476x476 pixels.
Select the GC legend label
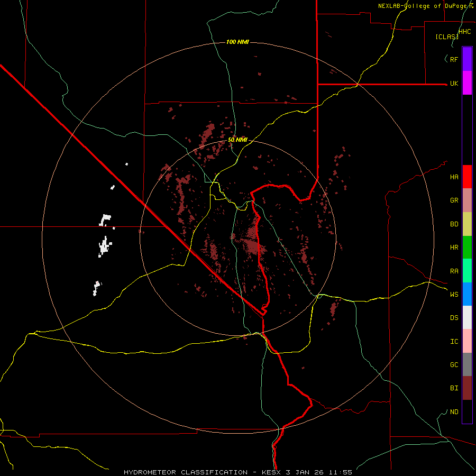coord(454,365)
